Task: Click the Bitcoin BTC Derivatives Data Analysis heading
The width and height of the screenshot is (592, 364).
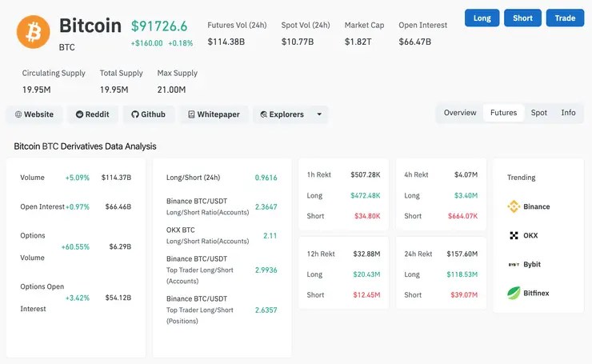Action: 85,146
